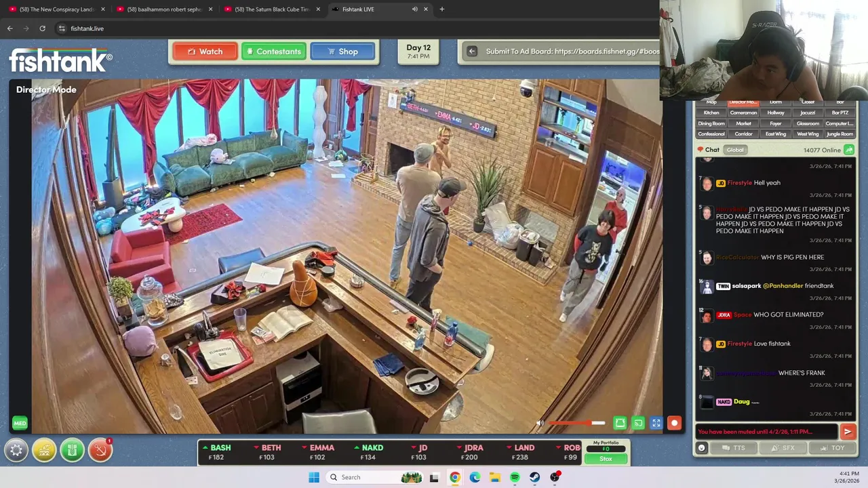Viewport: 868px width, 488px height.
Task: Switch camera to Bar PTZ
Action: coord(840,113)
